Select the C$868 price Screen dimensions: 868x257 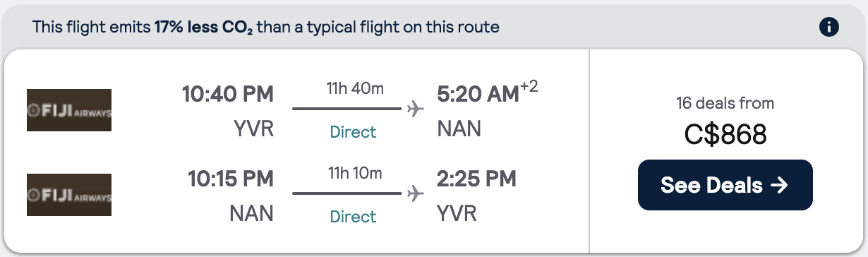(x=725, y=135)
